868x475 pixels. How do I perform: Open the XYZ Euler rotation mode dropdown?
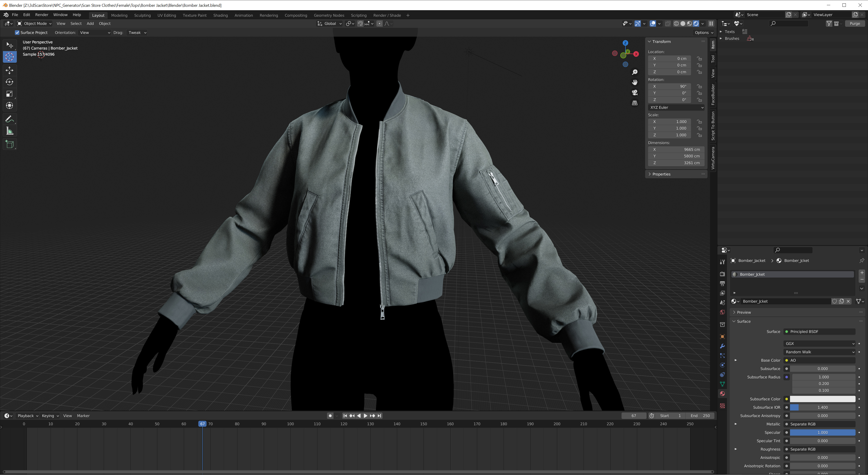coord(676,107)
